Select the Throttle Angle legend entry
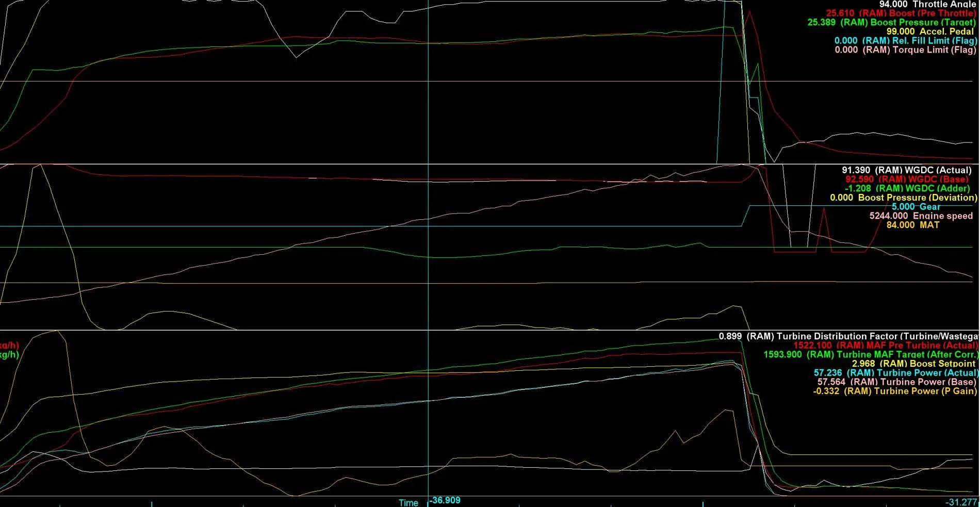The width and height of the screenshot is (980, 507). click(927, 4)
